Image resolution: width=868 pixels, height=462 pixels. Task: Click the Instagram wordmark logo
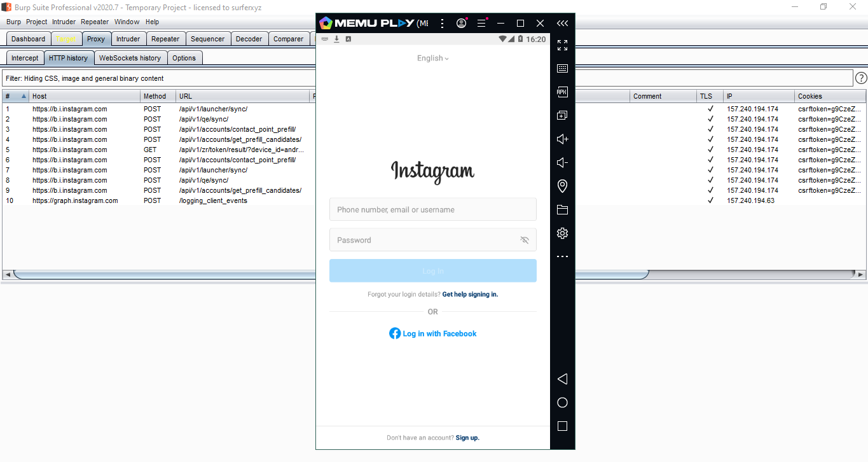432,172
